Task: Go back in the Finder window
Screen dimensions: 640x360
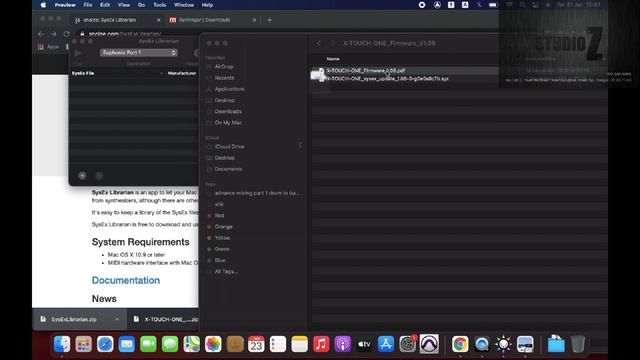Action: [319, 43]
